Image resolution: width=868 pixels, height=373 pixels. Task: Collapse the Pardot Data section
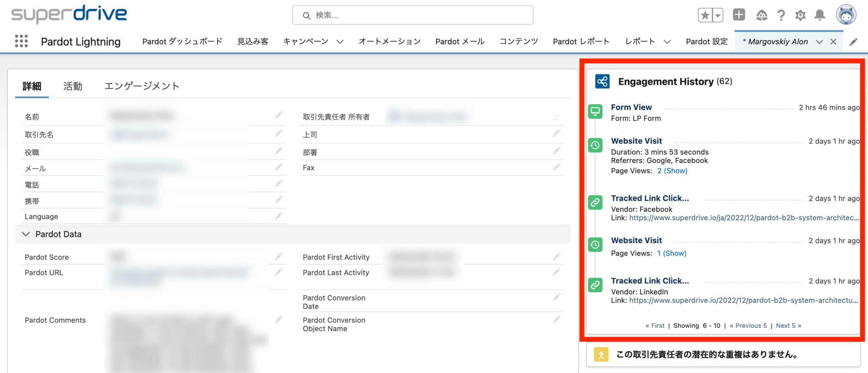point(26,234)
